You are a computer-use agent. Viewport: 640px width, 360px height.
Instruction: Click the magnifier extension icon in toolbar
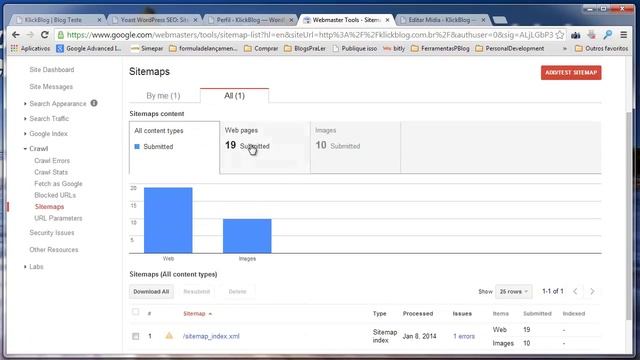tap(608, 35)
